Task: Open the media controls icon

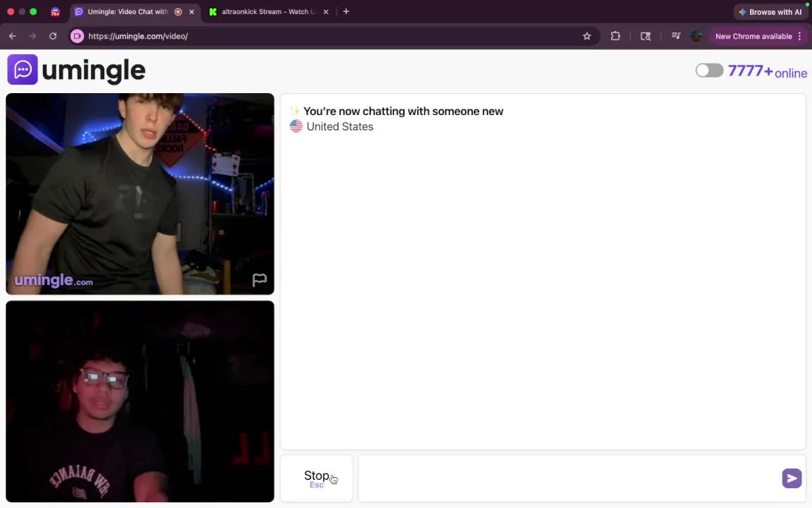Action: pos(676,36)
